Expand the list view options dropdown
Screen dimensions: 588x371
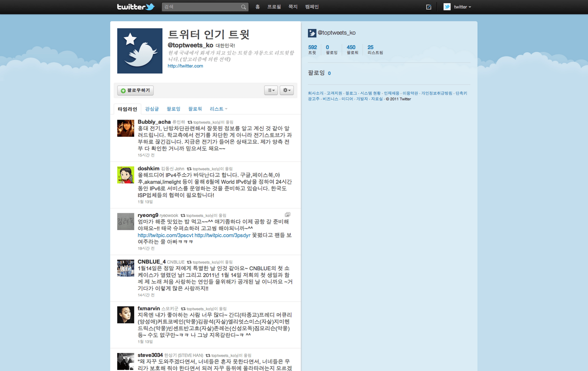(x=271, y=90)
